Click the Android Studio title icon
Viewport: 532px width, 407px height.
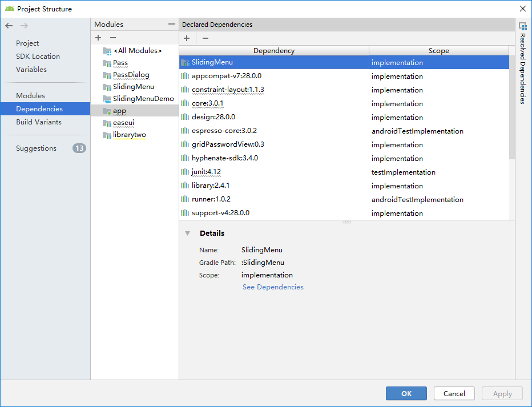(10, 9)
